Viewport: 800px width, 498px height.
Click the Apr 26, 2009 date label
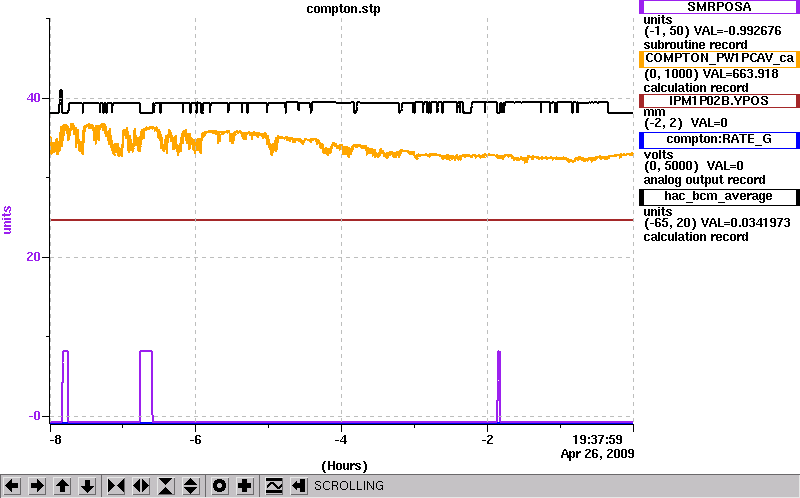click(x=597, y=454)
